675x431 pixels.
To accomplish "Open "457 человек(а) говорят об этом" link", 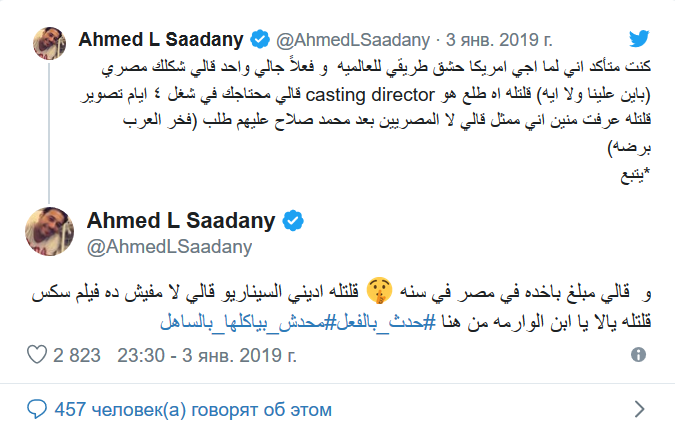I will pyautogui.click(x=193, y=409).
